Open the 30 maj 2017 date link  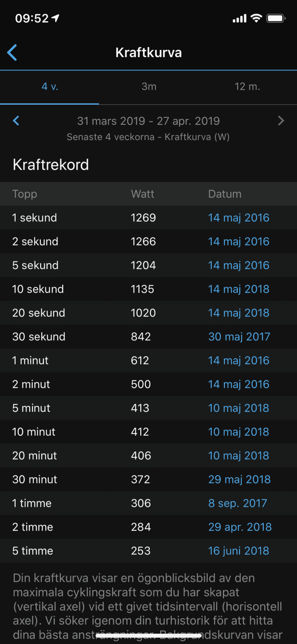point(239,336)
